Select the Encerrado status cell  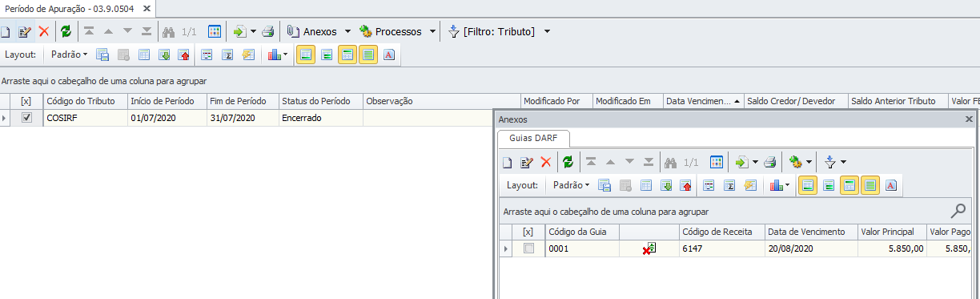tap(320, 118)
